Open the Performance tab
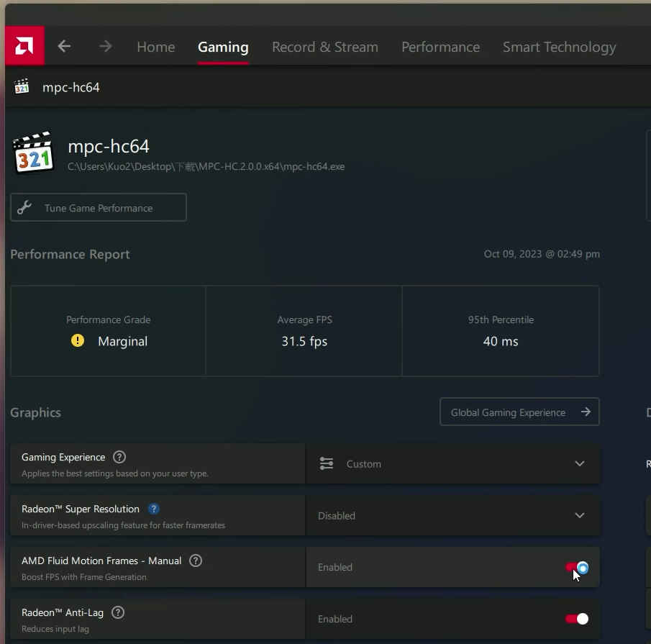Screen dimensions: 651x644 440,47
